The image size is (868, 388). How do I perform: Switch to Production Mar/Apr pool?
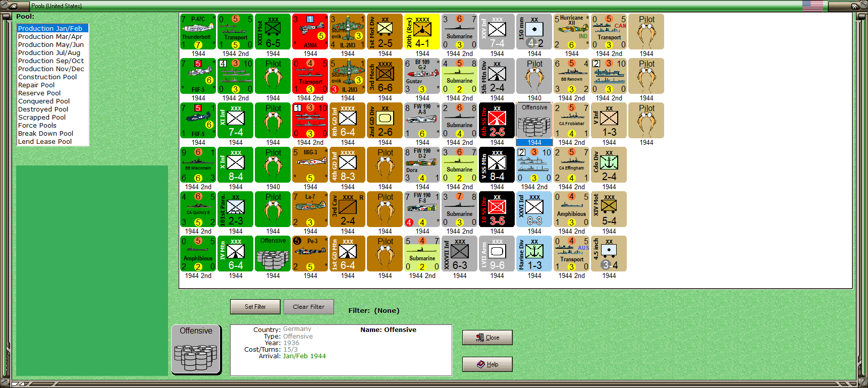click(52, 36)
